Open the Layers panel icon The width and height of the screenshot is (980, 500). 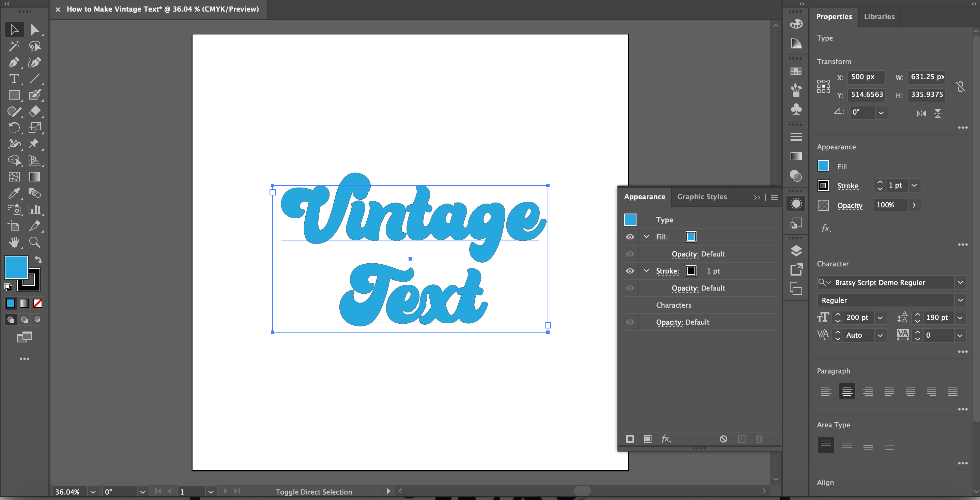(x=796, y=251)
